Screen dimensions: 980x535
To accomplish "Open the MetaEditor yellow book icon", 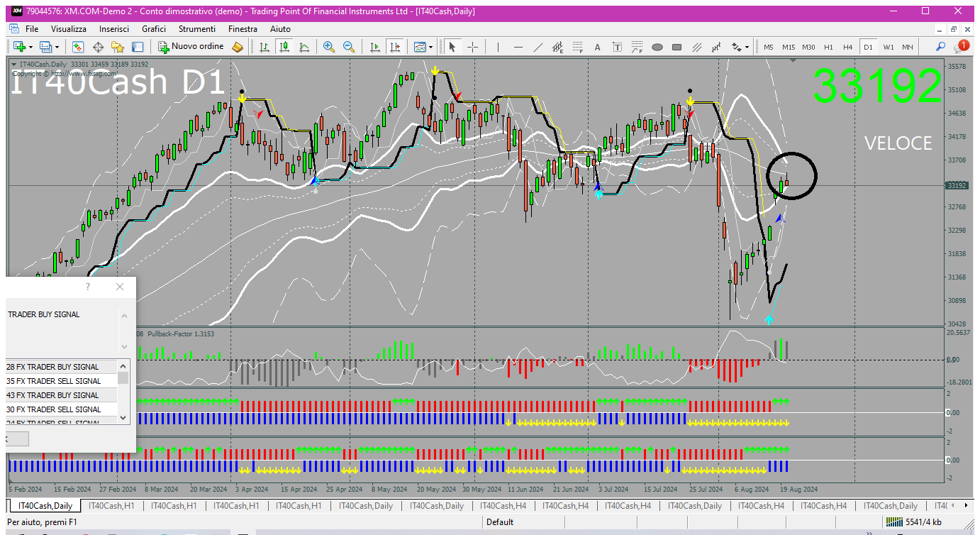I will 238,47.
